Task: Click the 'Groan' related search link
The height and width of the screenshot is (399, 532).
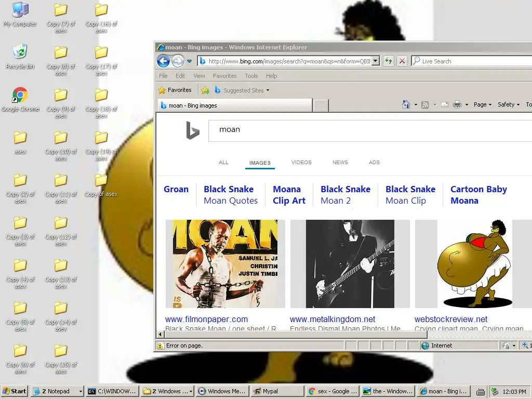Action: point(176,189)
